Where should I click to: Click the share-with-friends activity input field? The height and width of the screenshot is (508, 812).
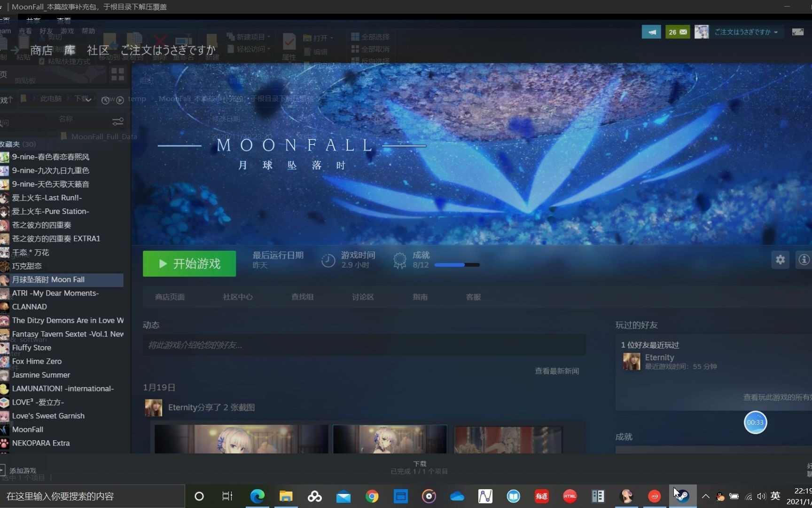364,345
